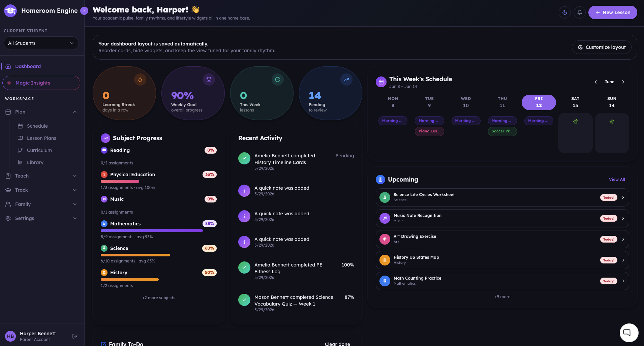Expand the Track section
644x346 pixels.
[41, 190]
